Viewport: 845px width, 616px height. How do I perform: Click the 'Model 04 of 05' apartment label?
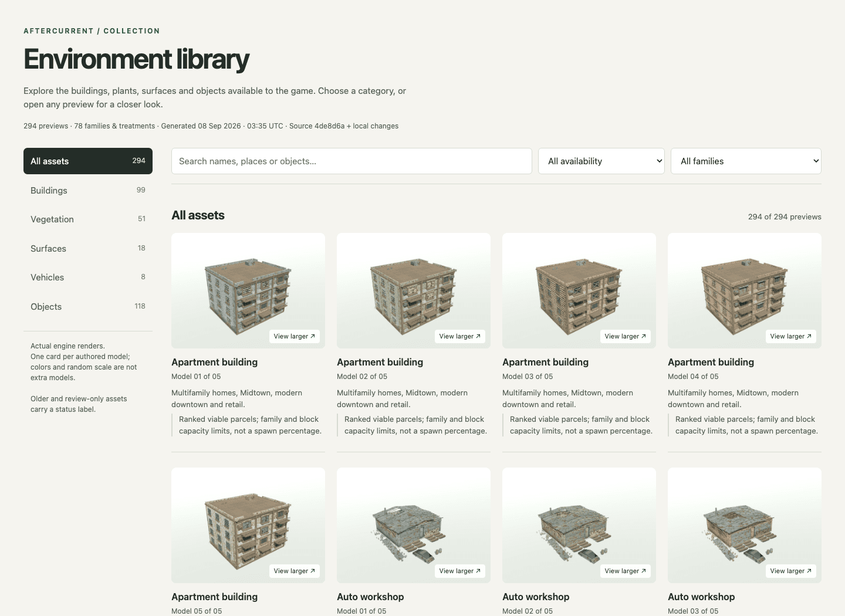(x=693, y=377)
